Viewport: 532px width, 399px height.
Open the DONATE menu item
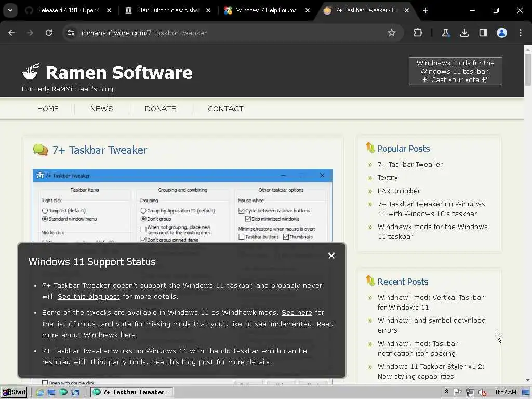(x=160, y=109)
